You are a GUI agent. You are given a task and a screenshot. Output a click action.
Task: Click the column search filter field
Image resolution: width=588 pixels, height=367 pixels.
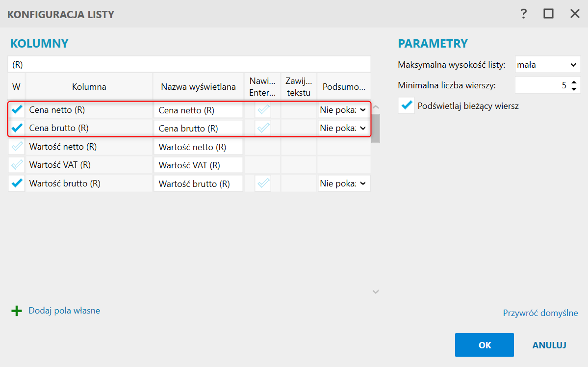pos(189,64)
